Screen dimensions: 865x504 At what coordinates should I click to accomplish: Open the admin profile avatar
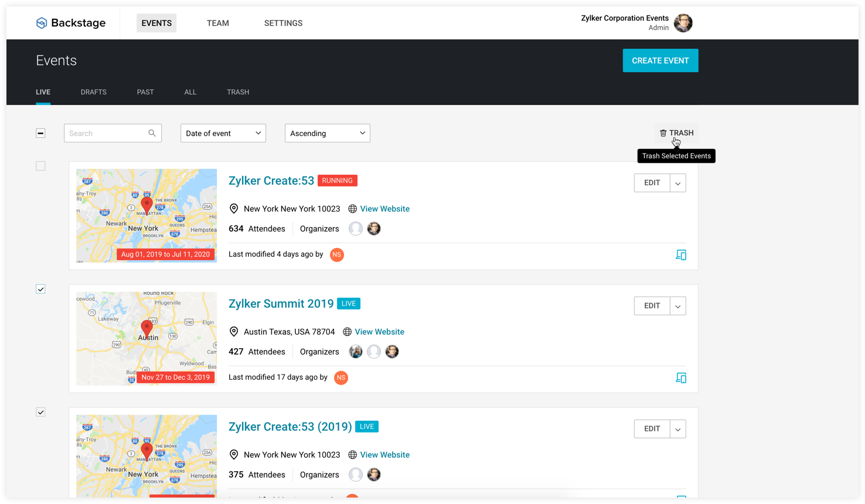(683, 23)
